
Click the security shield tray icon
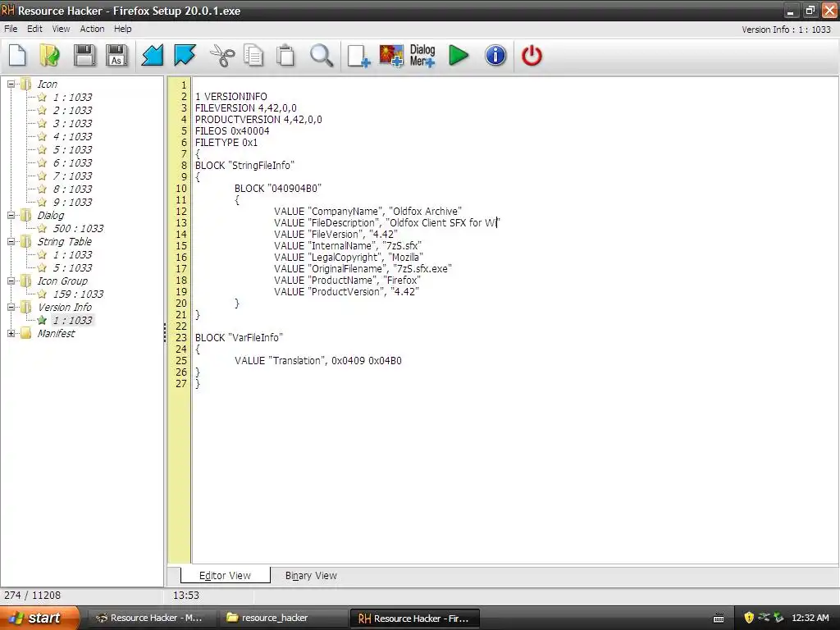click(749, 618)
